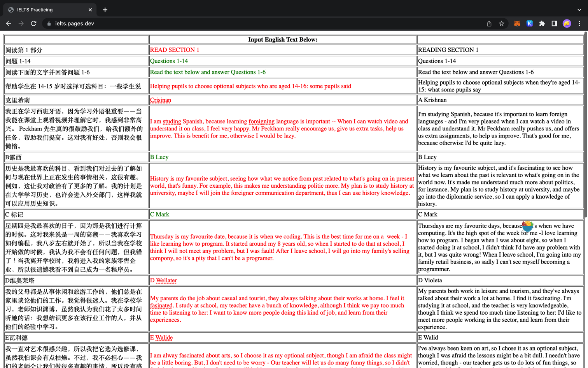Click the blue K extension icon

pyautogui.click(x=529, y=23)
